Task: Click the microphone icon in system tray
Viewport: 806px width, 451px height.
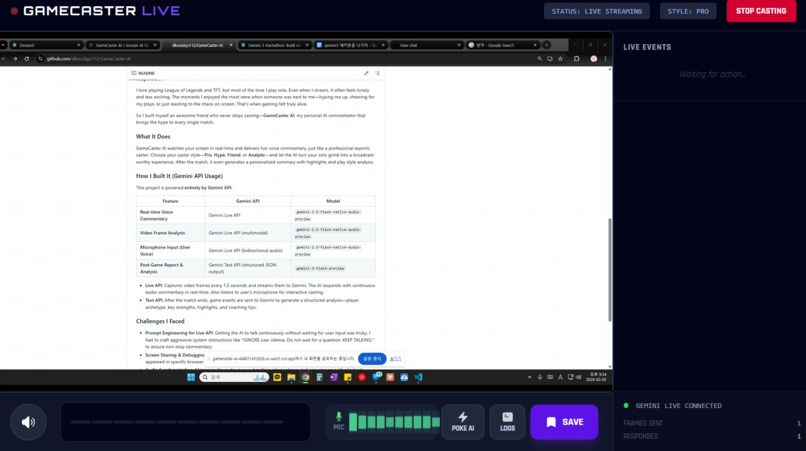Action: click(540, 377)
